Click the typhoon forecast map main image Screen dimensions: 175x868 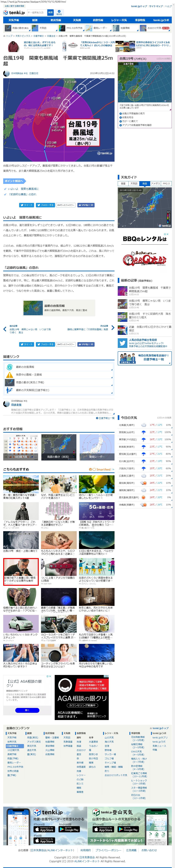[x=59, y=120]
